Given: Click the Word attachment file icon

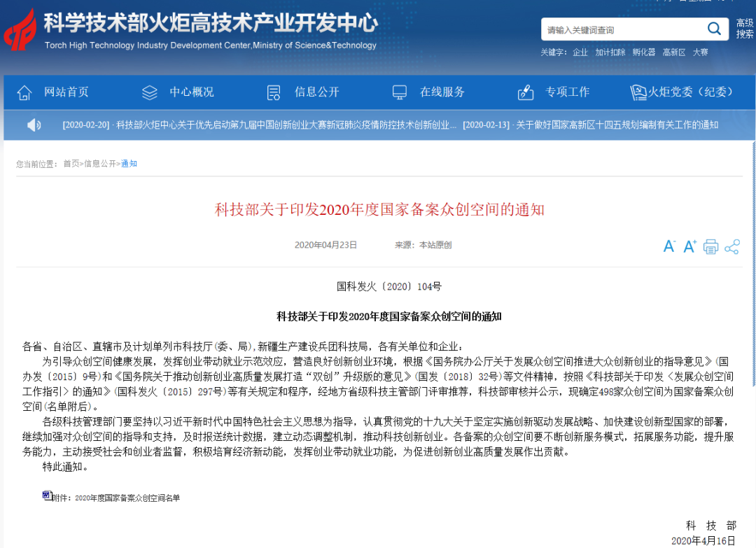Looking at the screenshot, I should coord(47,496).
